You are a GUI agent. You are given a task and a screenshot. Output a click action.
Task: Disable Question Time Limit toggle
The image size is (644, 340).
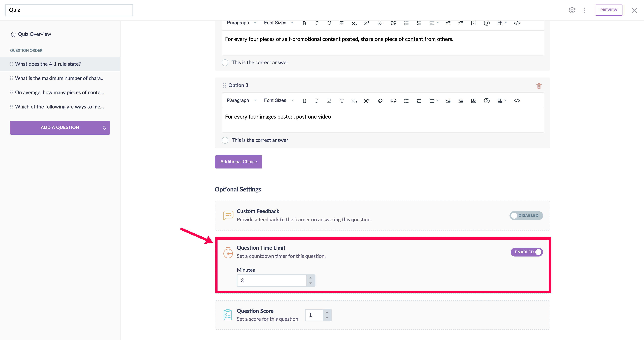(x=526, y=252)
